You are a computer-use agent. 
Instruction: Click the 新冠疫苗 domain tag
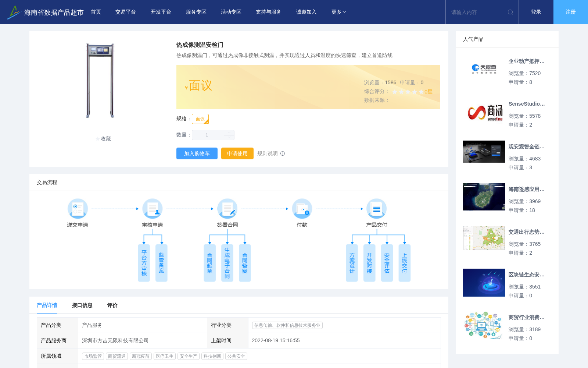point(141,356)
